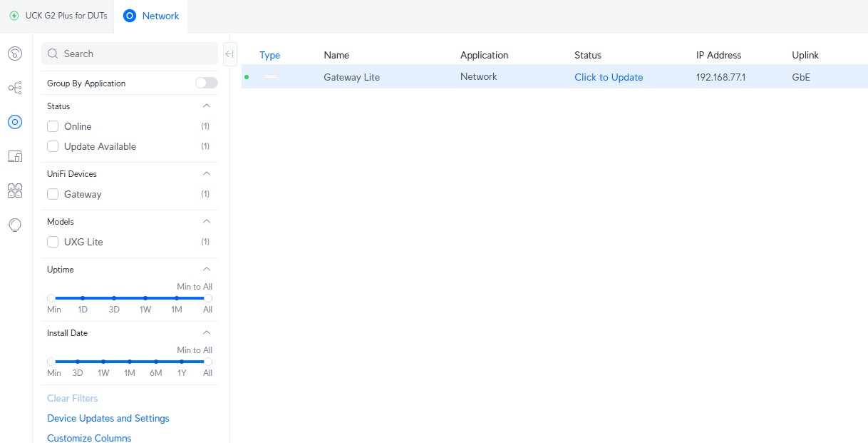Open the Dashboard gauge icon in sidebar

coord(15,54)
